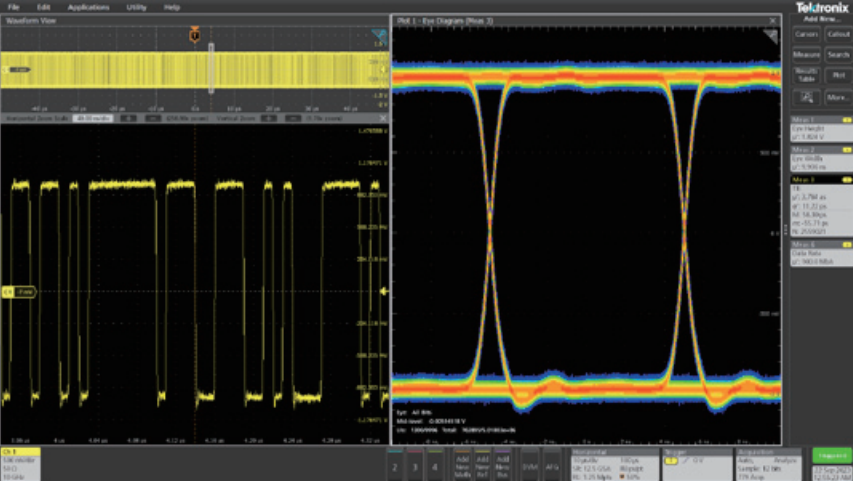Close the Eye Diagram plot window
This screenshot has height=481, width=853.
(x=774, y=20)
